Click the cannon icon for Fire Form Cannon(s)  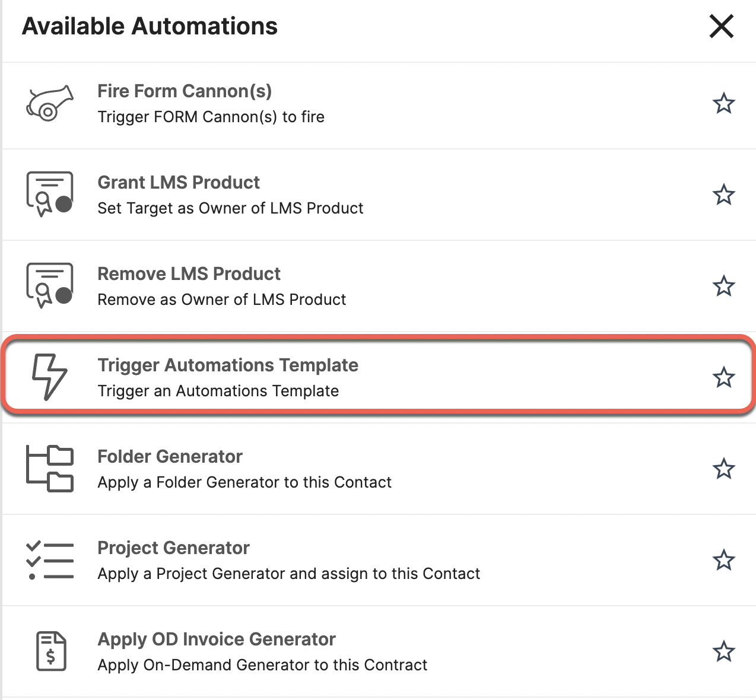click(x=50, y=104)
